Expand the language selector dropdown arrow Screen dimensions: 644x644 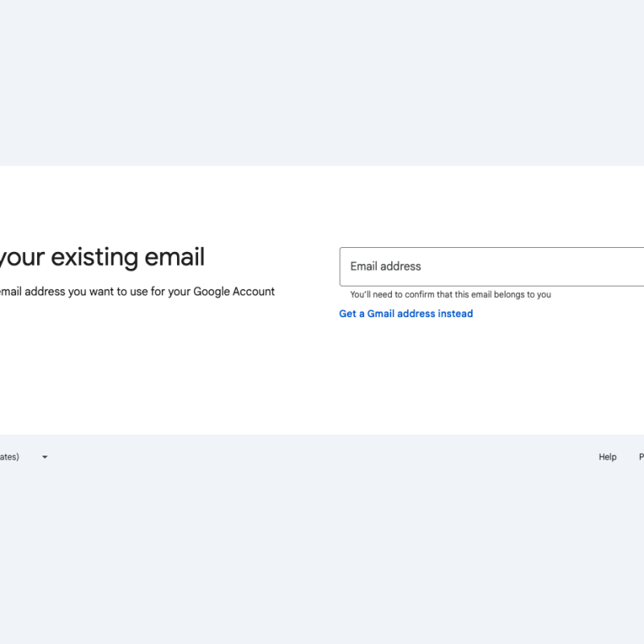(45, 457)
